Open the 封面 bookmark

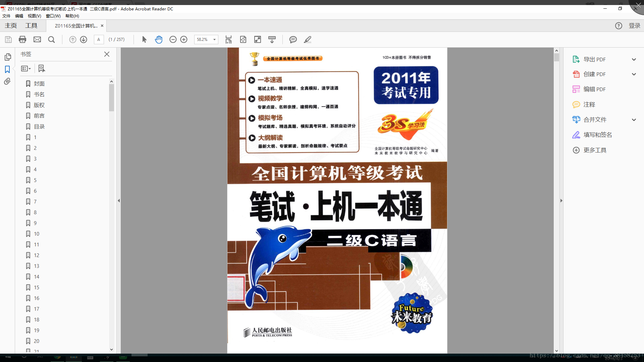[39, 83]
